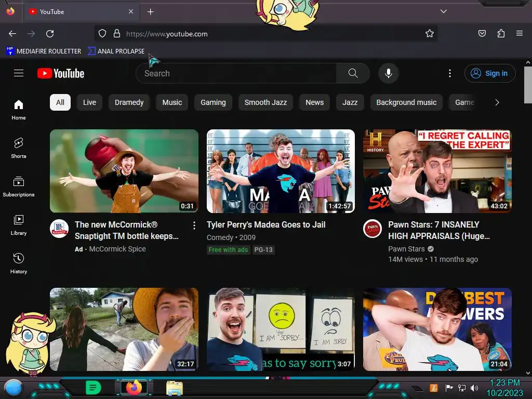Image resolution: width=532 pixels, height=399 pixels.
Task: Click the McCormick Snaptight bottle ad title
Action: pyautogui.click(x=127, y=230)
